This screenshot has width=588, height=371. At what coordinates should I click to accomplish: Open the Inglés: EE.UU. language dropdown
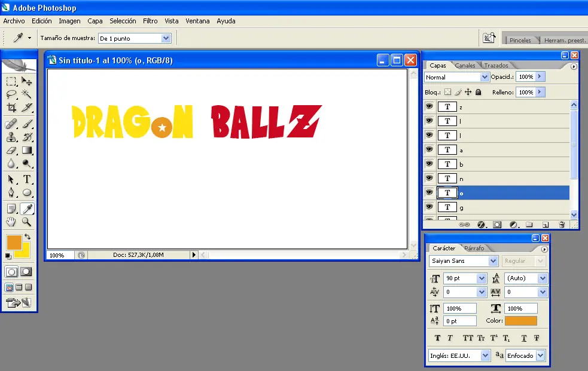485,355
